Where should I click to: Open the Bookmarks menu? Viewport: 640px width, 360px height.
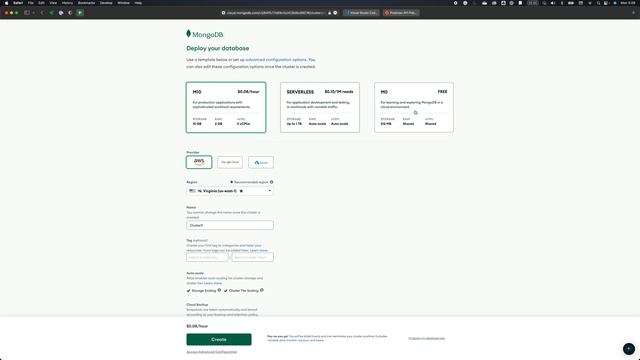[x=86, y=3]
